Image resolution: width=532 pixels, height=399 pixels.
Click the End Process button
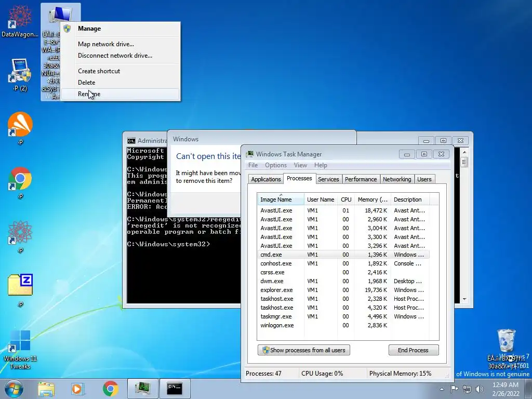pyautogui.click(x=413, y=350)
